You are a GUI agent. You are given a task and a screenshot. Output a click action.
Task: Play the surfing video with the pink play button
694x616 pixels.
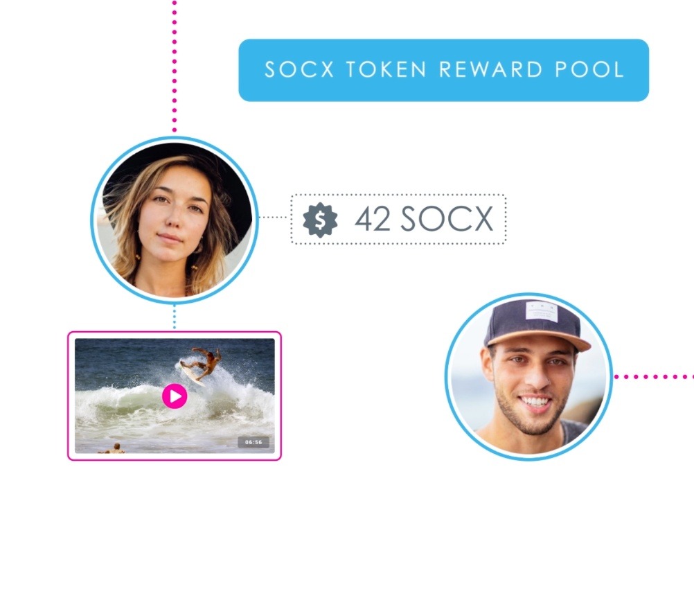(175, 396)
